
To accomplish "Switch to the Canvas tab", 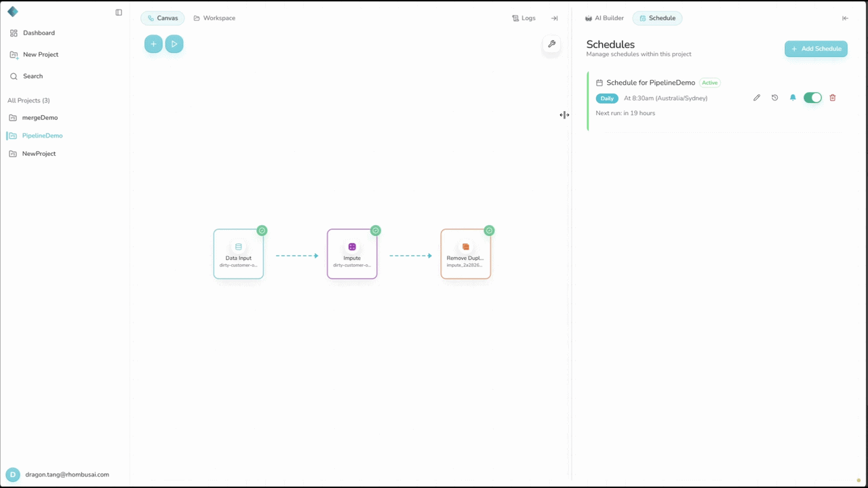I will click(163, 18).
